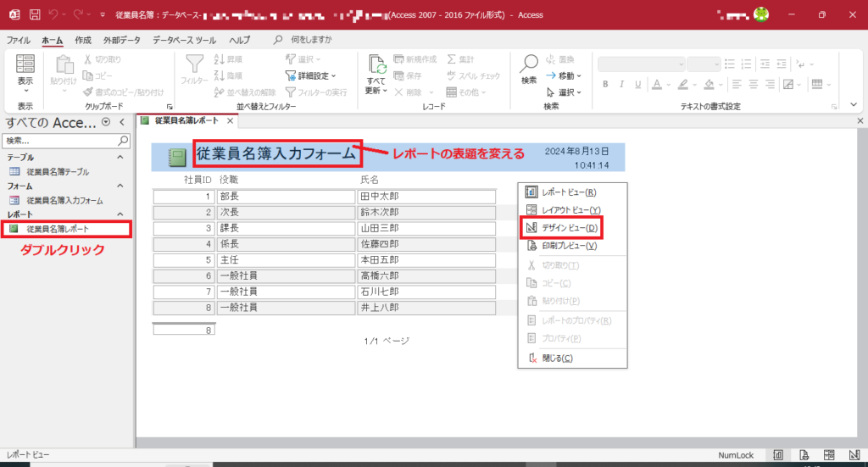Click the background fill bucket icon

pyautogui.click(x=709, y=84)
